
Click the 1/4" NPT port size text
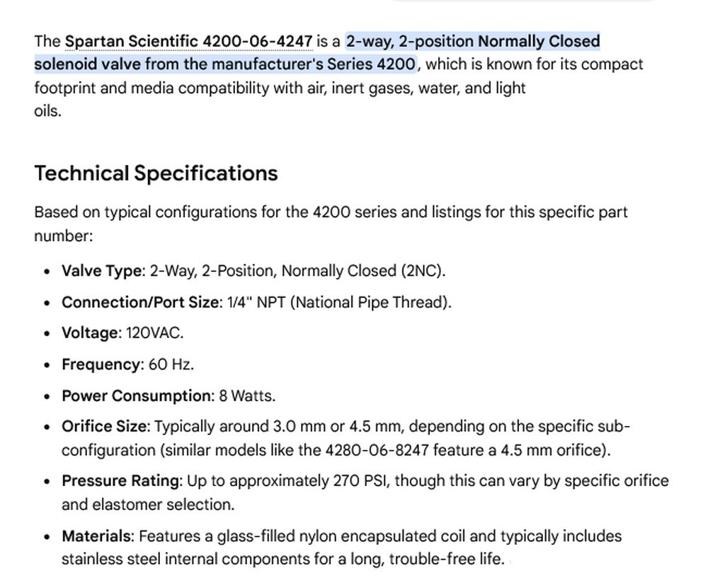click(x=256, y=302)
